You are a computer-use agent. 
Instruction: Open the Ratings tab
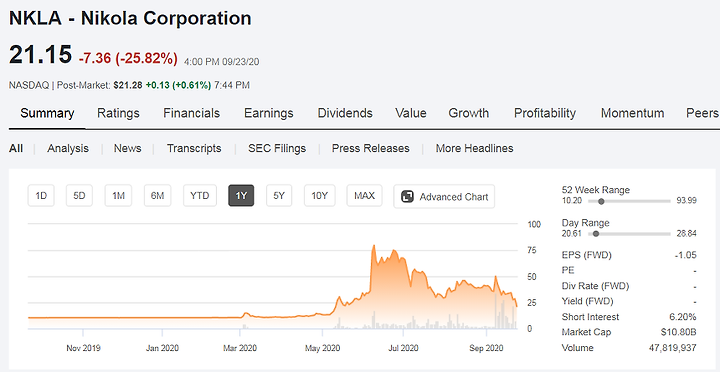coord(118,113)
